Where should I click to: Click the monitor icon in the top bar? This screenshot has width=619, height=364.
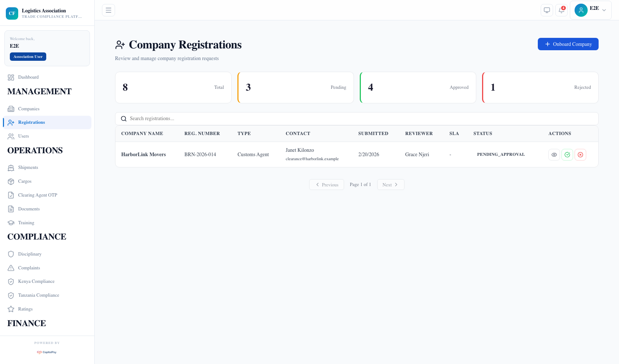click(x=547, y=10)
